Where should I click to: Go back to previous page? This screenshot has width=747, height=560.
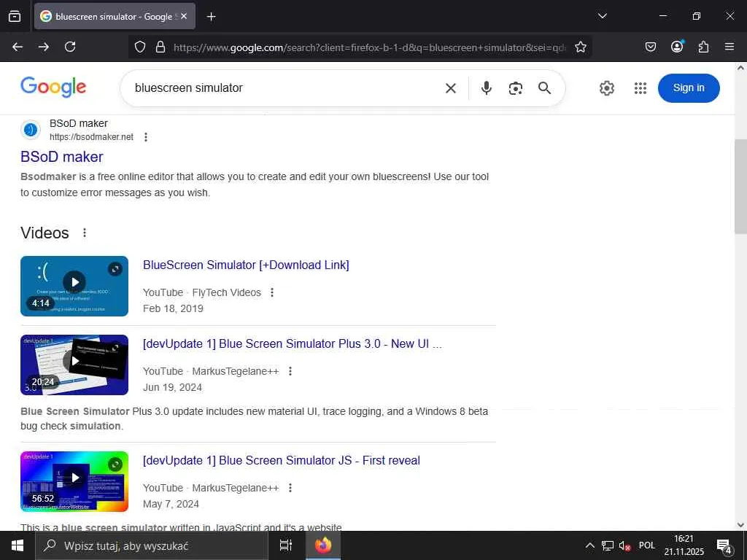pos(18,47)
